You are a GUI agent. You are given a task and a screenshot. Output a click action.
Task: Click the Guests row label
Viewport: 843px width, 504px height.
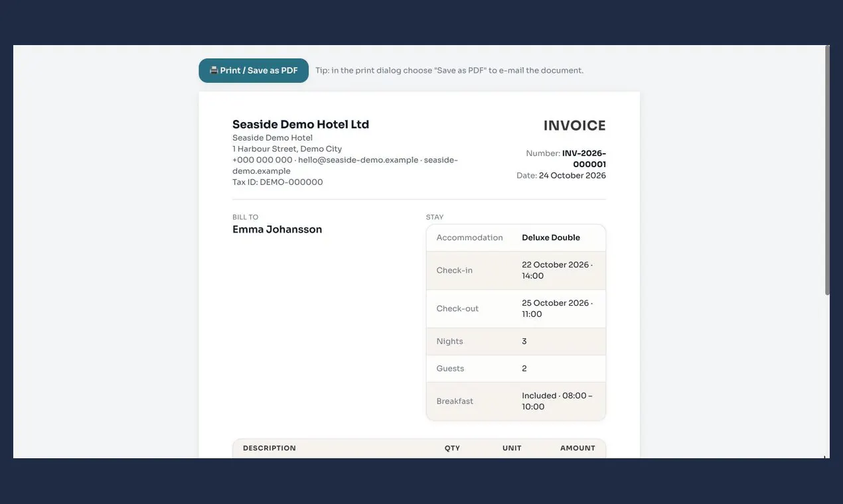click(x=451, y=369)
